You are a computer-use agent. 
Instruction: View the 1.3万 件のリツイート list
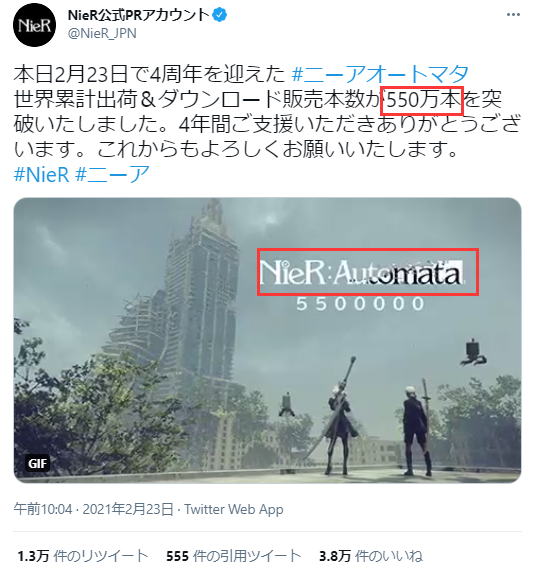point(83,556)
